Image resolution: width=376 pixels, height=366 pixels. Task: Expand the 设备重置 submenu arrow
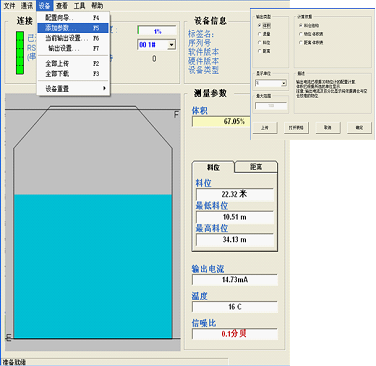104,88
